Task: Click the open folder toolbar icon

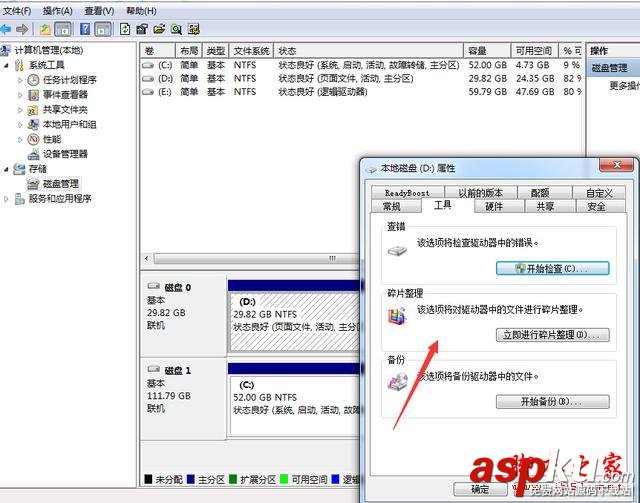Action: click(x=159, y=29)
